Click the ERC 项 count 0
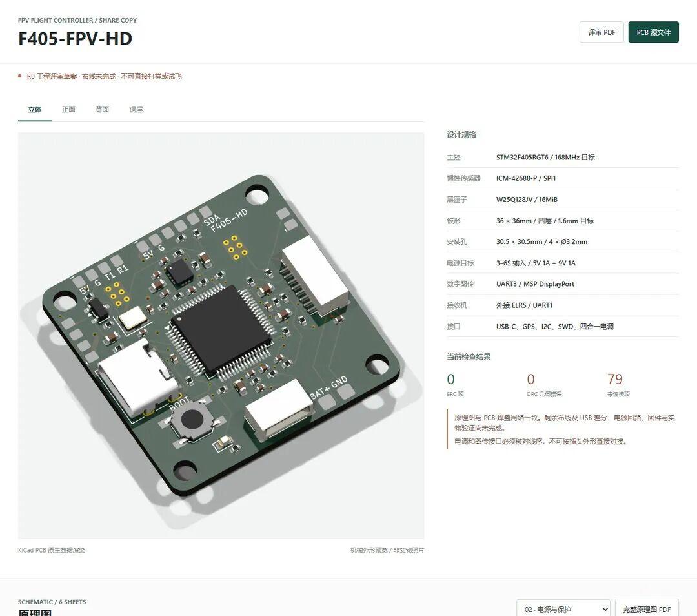Image resolution: width=697 pixels, height=616 pixels. click(450, 380)
